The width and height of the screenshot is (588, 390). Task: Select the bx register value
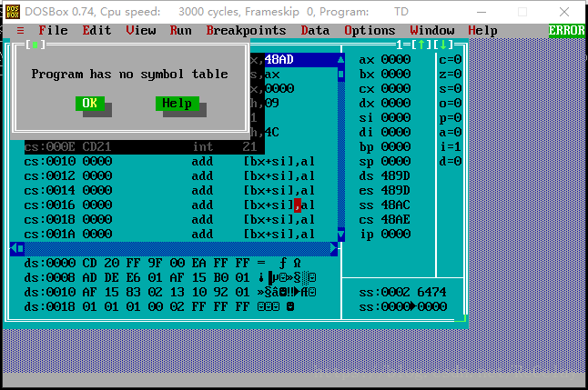396,75
